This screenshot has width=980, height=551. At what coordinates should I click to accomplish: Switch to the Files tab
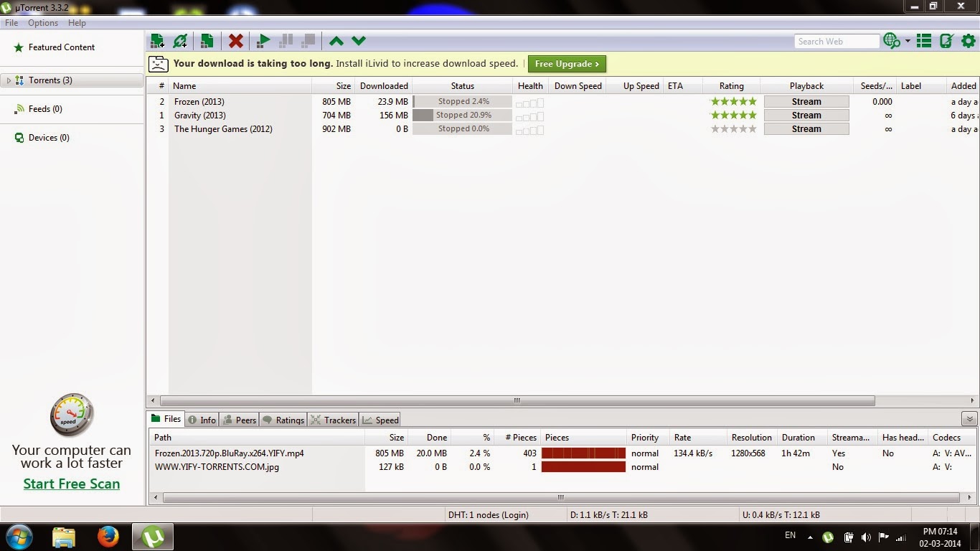(166, 420)
